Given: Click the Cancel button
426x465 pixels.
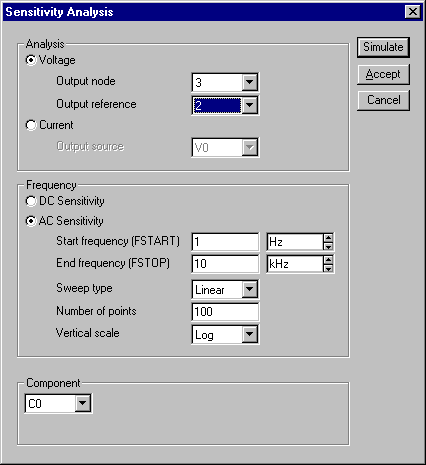Looking at the screenshot, I should pyautogui.click(x=383, y=100).
